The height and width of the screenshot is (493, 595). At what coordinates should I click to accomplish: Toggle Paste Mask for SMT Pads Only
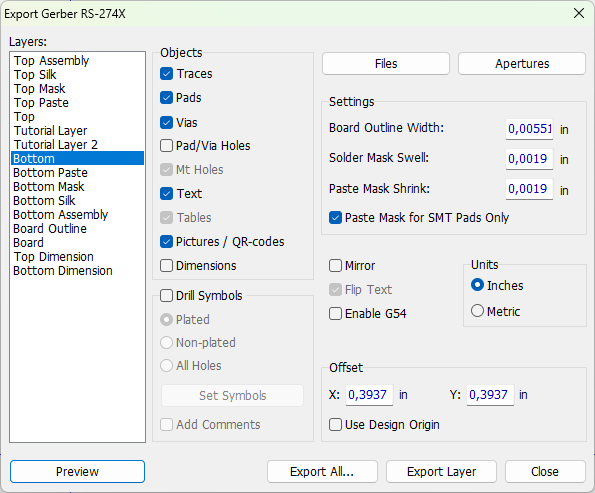335,218
